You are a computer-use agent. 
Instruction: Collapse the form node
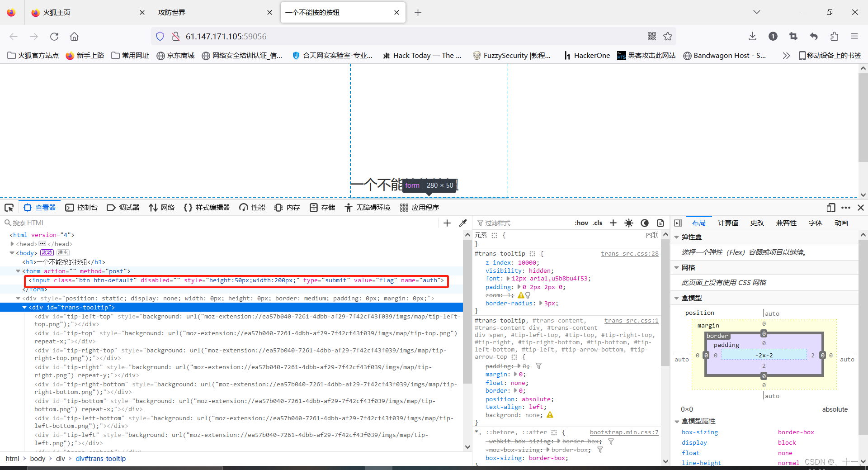point(18,271)
